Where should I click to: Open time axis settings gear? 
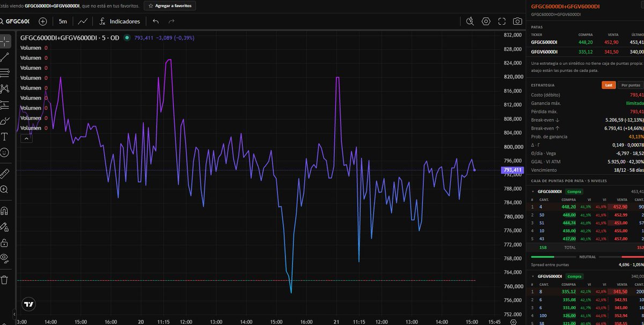click(514, 322)
